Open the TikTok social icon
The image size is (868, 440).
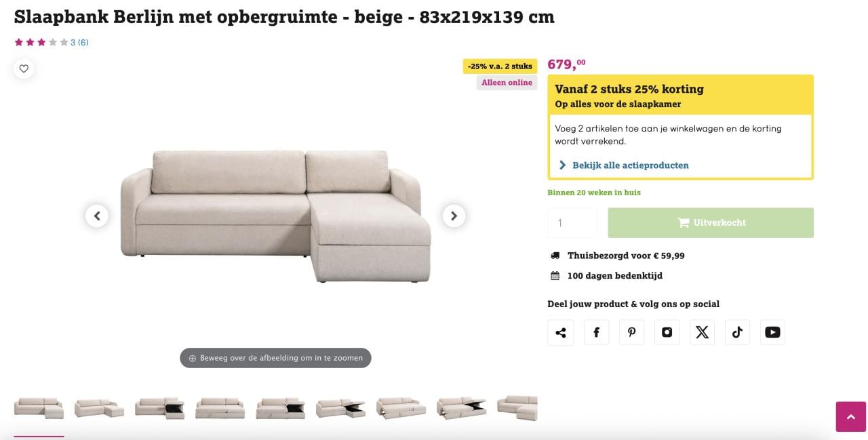click(737, 332)
